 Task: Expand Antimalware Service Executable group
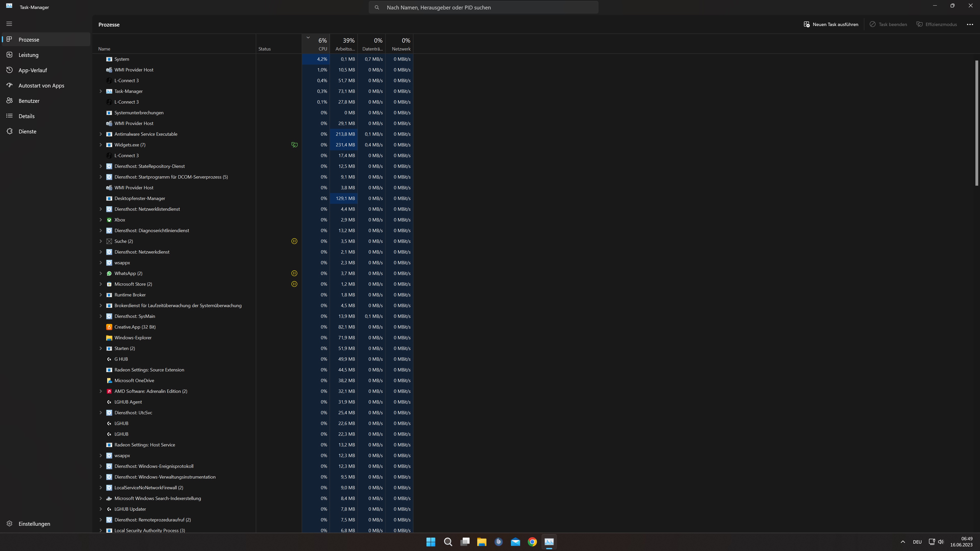101,134
